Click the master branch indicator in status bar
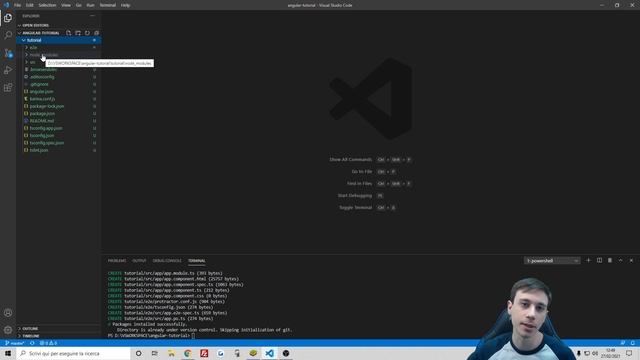 pyautogui.click(x=15, y=343)
